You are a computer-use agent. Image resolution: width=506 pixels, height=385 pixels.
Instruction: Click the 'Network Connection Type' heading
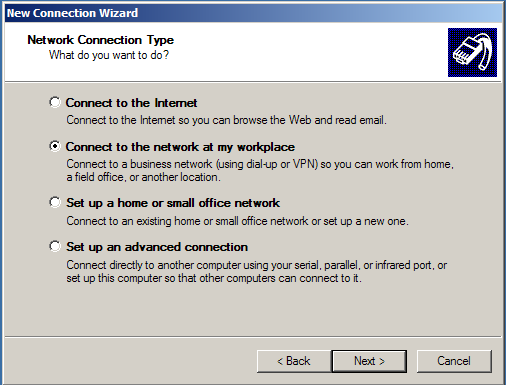tap(100, 40)
